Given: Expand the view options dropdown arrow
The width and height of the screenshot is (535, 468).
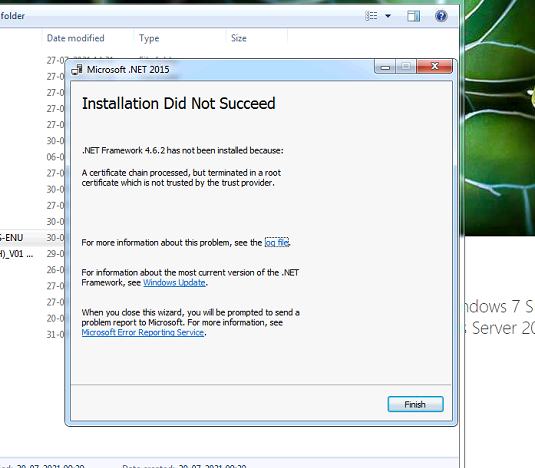Looking at the screenshot, I should [388, 16].
